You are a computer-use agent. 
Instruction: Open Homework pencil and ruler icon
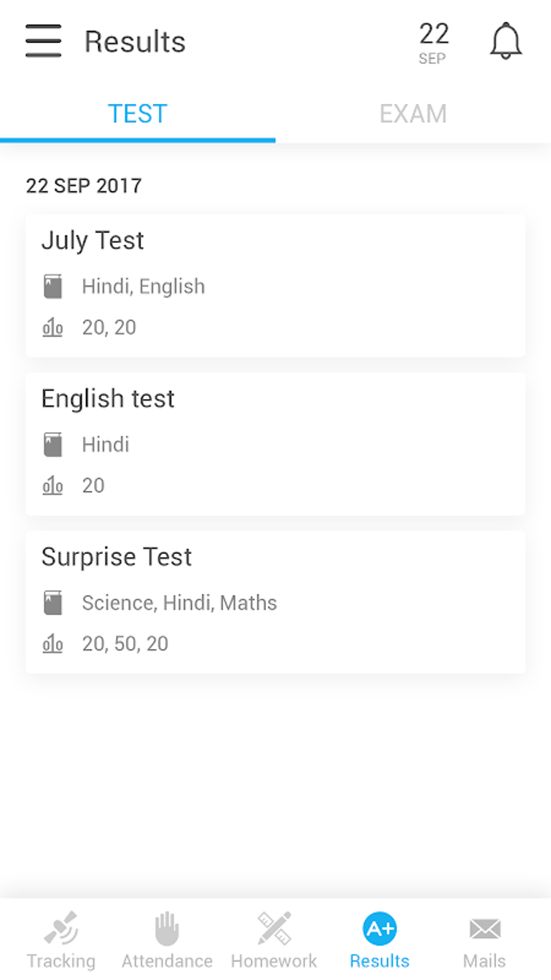coord(274,928)
